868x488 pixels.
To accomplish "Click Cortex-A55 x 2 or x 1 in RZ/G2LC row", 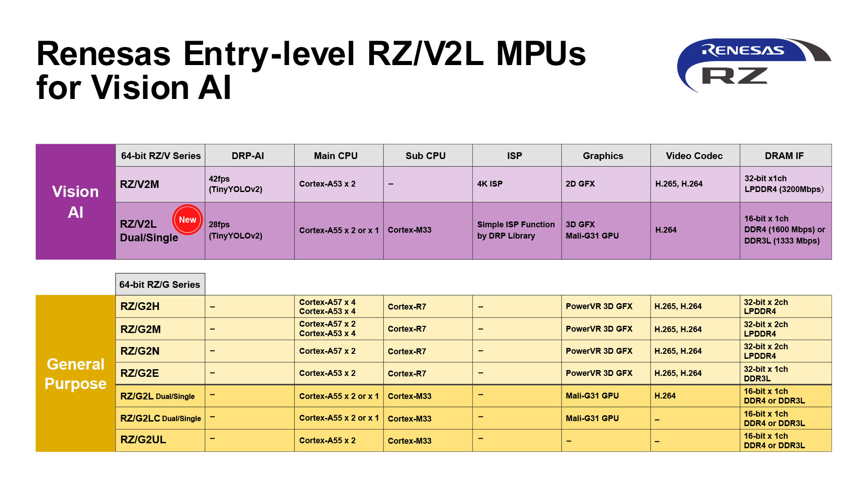I will [x=339, y=418].
